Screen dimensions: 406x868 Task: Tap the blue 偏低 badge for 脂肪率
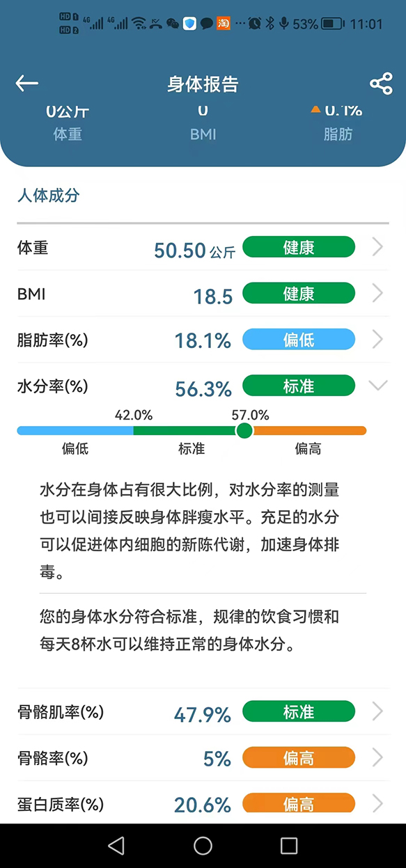pos(299,340)
